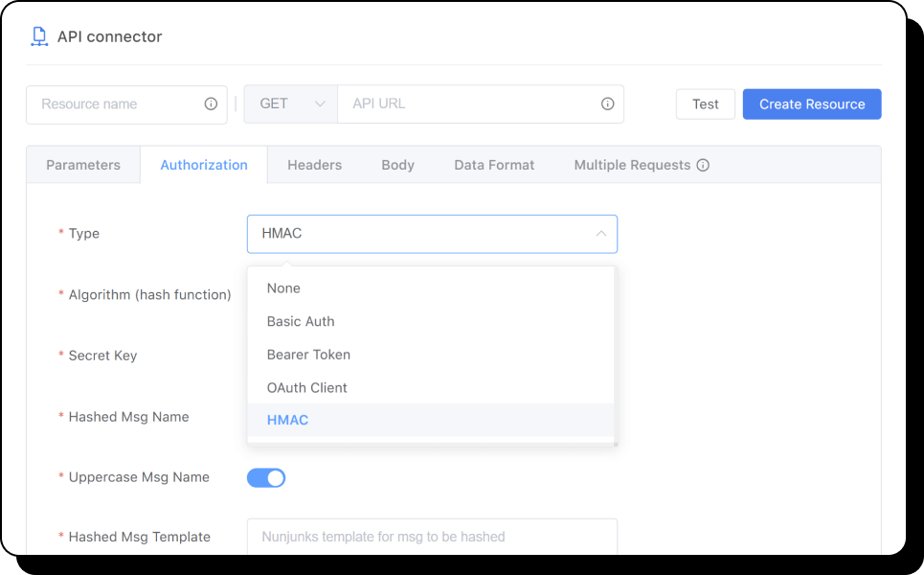
Task: Choose Basic Auth authorization type
Action: (x=431, y=321)
